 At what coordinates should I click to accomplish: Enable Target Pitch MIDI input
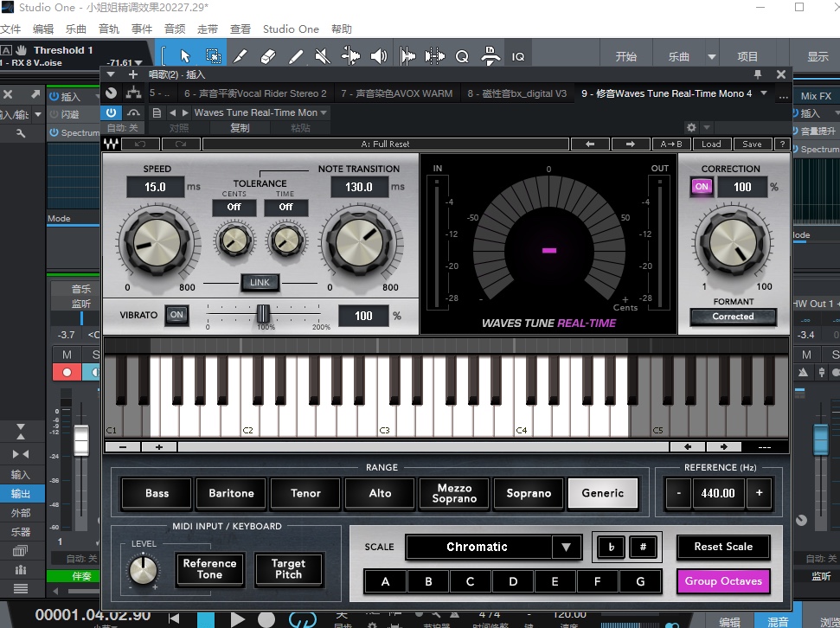[x=288, y=569]
